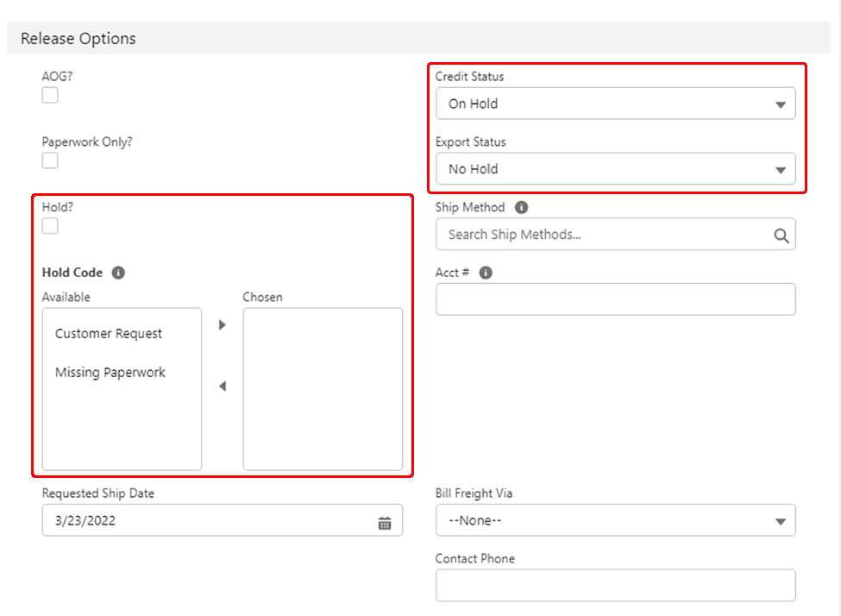Select Missing Paperwork hold code

pos(110,373)
